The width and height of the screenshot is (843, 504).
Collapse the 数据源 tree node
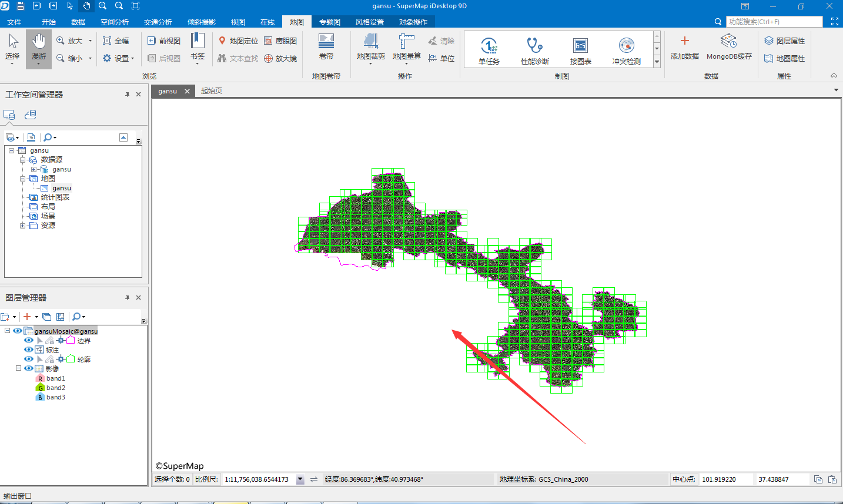[23, 160]
